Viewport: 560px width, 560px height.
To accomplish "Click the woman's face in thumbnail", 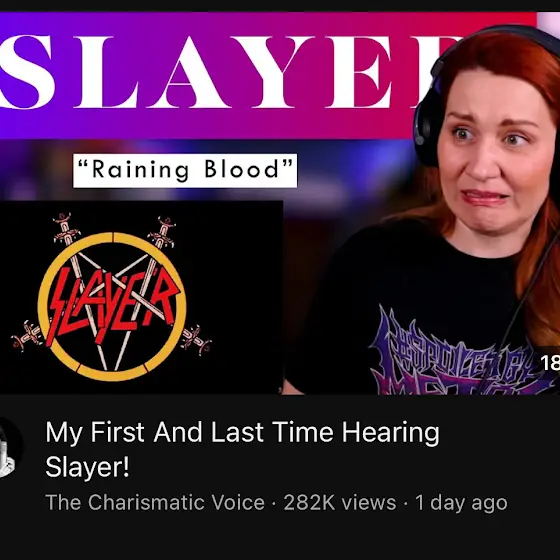I will click(496, 150).
